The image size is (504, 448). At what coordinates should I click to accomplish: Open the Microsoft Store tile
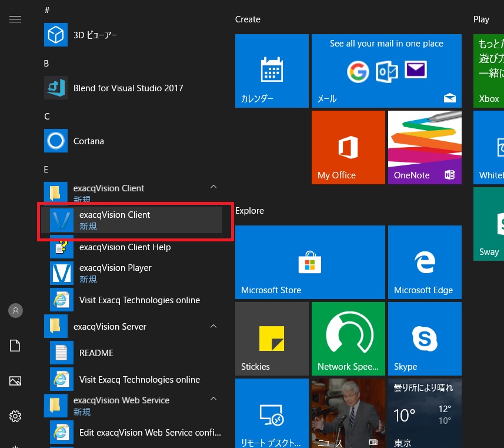310,262
